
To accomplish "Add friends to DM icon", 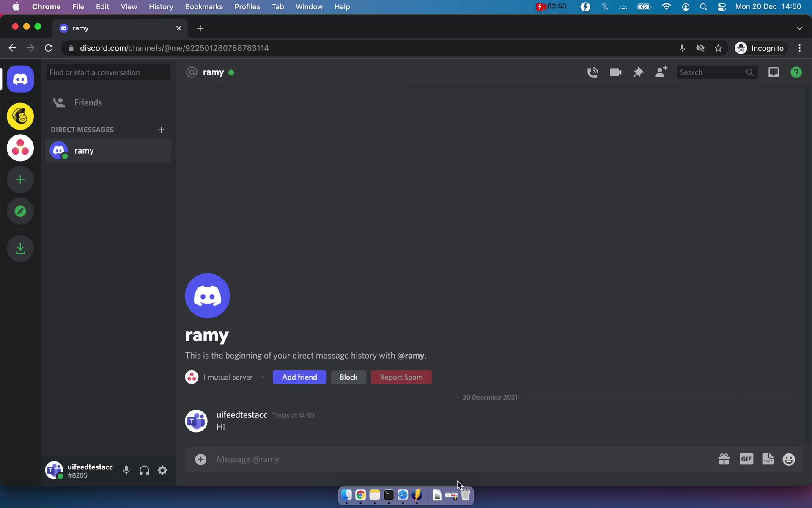I will [661, 72].
